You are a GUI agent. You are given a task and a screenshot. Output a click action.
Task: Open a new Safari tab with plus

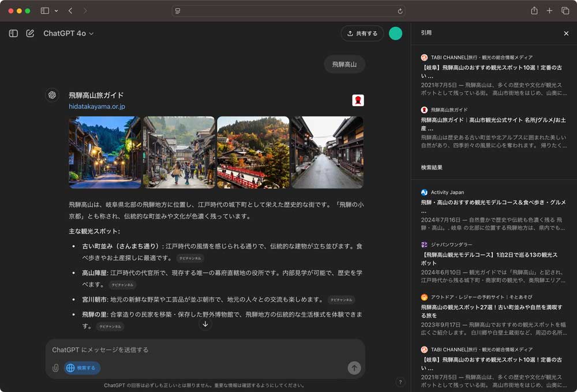(549, 10)
